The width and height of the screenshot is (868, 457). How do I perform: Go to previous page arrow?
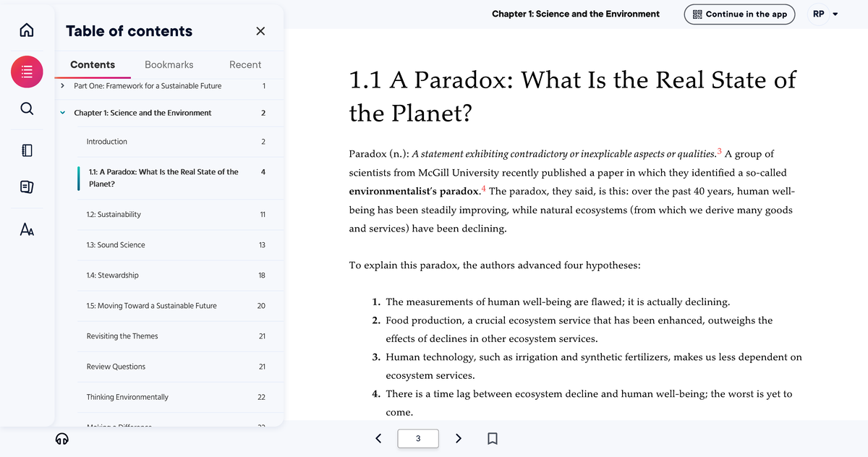pyautogui.click(x=378, y=437)
